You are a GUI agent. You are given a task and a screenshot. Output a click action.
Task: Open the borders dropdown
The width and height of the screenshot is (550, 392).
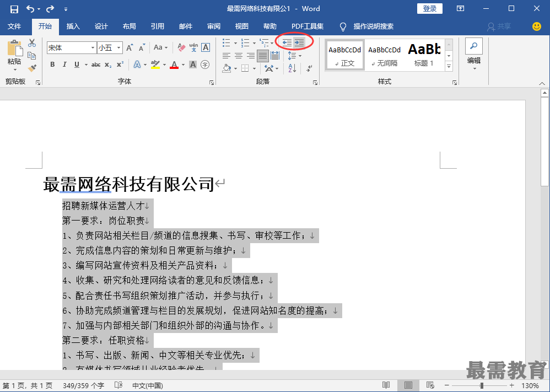(x=254, y=68)
